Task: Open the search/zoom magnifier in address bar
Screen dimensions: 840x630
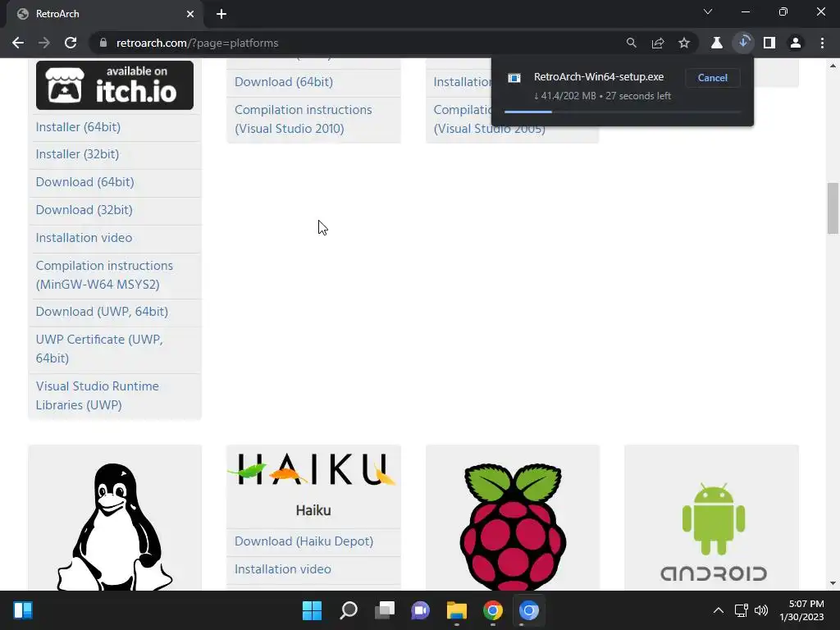Action: [x=631, y=43]
